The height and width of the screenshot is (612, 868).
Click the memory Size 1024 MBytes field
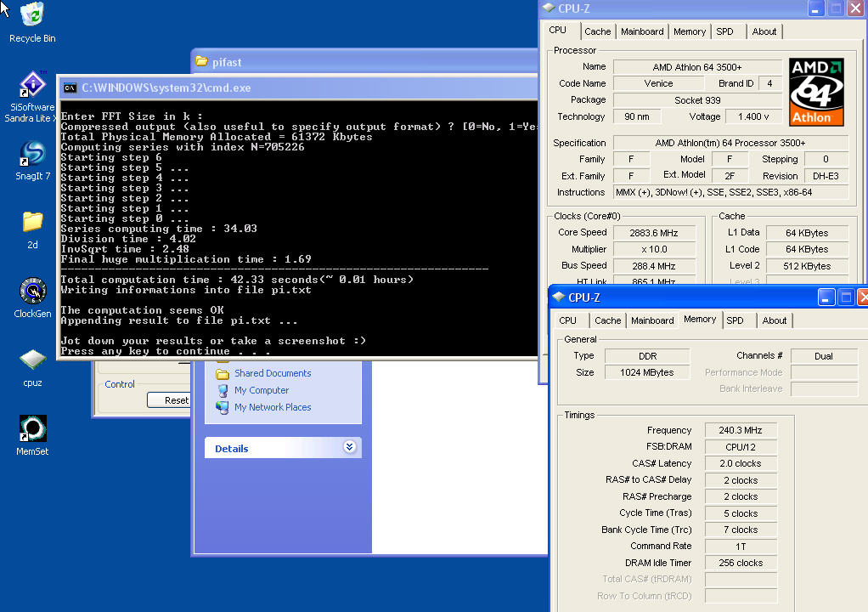(x=647, y=373)
